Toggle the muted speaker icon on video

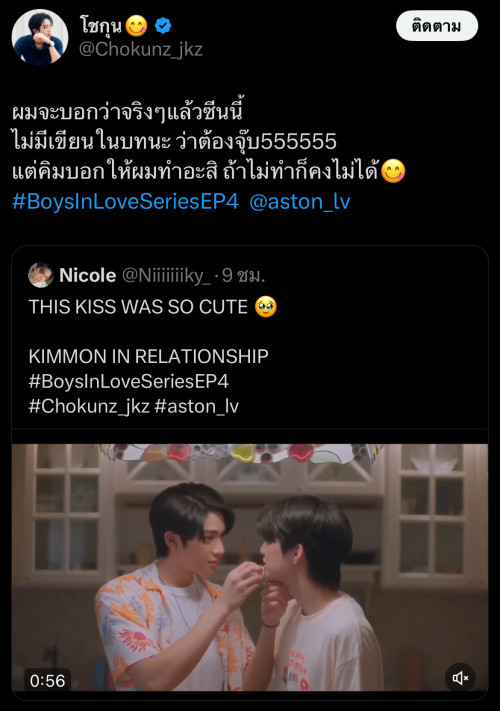tap(460, 678)
